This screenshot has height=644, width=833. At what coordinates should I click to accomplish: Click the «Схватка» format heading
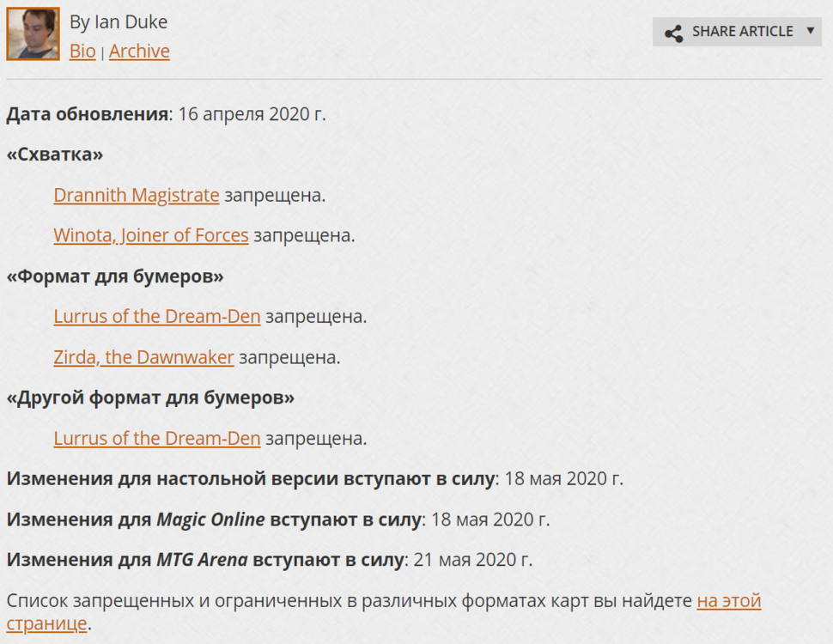55,155
